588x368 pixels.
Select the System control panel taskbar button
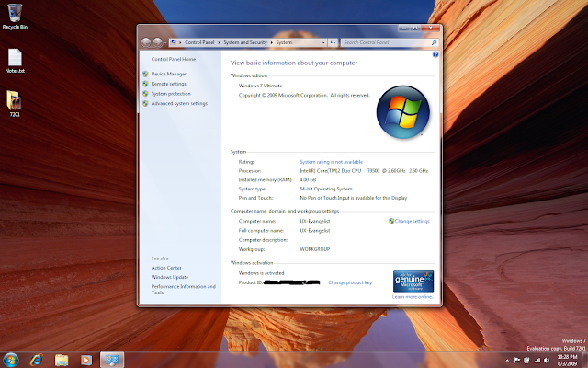112,360
